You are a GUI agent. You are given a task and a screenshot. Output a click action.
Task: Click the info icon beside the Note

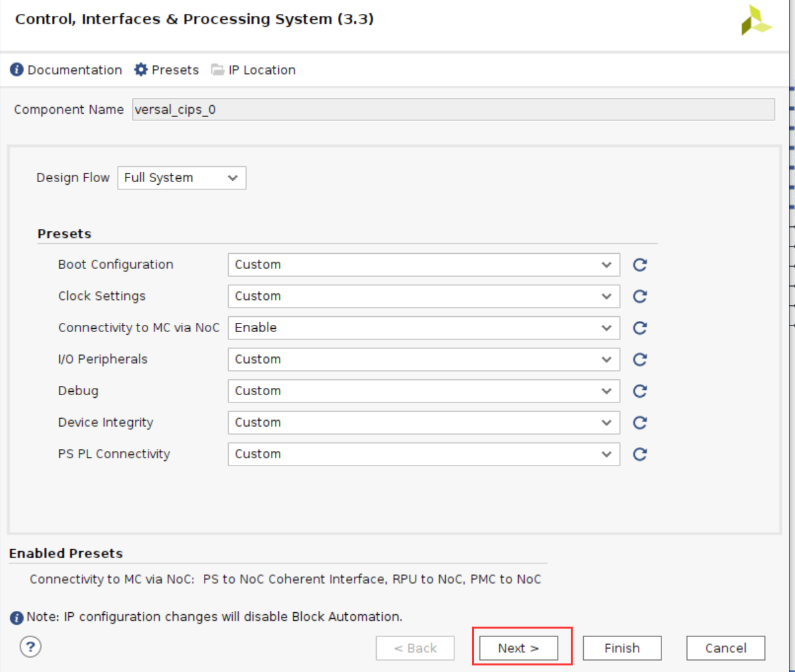click(17, 618)
